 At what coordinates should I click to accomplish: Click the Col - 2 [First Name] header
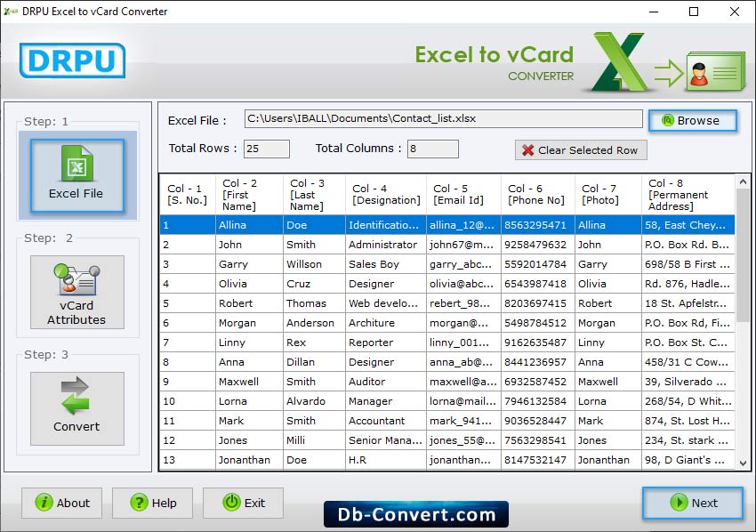(249, 194)
